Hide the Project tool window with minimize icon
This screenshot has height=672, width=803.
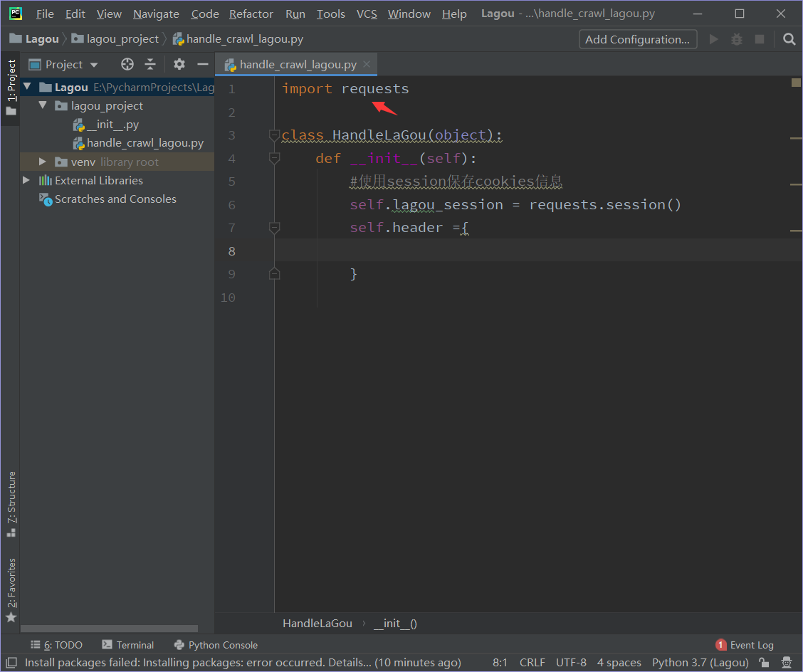click(203, 64)
